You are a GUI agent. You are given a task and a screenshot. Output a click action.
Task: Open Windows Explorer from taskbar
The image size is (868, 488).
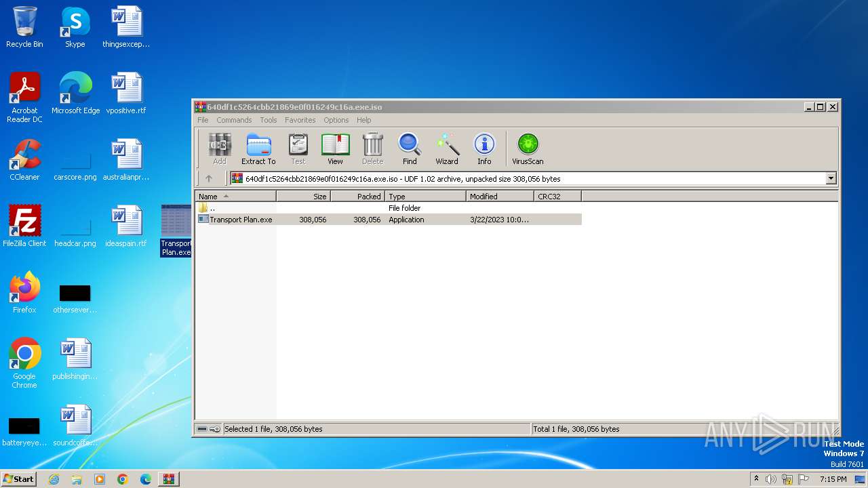pyautogui.click(x=77, y=479)
